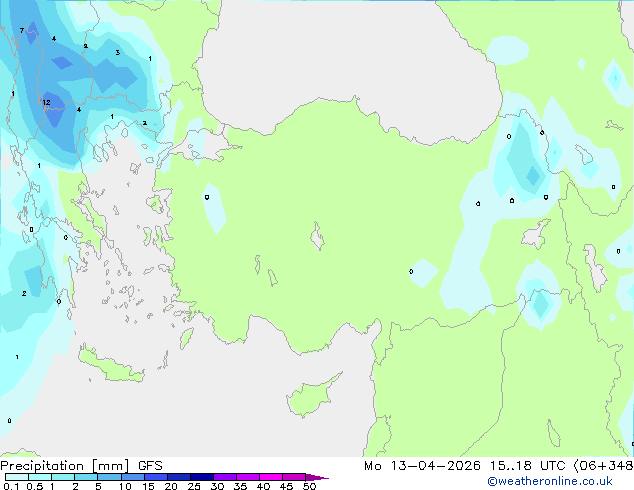This screenshot has height=490, width=634.
Task: Click the 'GFS' model label
Action: click(150, 466)
